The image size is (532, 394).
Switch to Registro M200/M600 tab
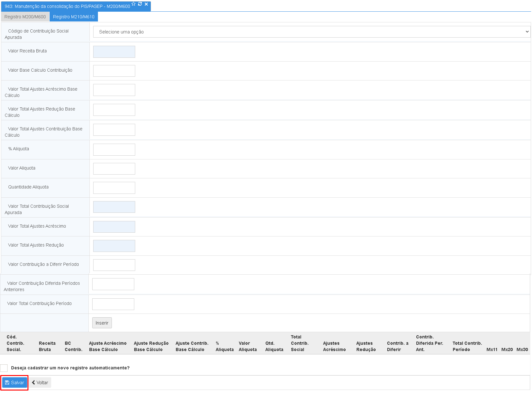pos(25,17)
